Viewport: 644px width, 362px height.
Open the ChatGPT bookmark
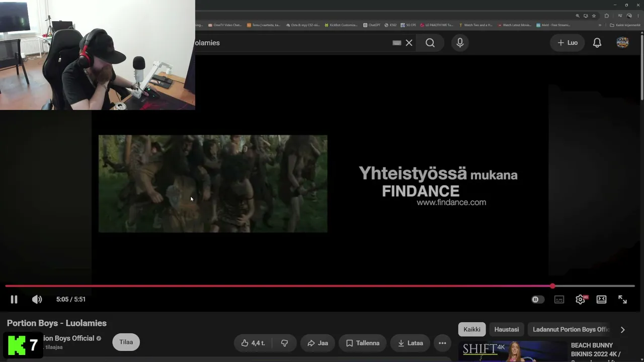372,25
